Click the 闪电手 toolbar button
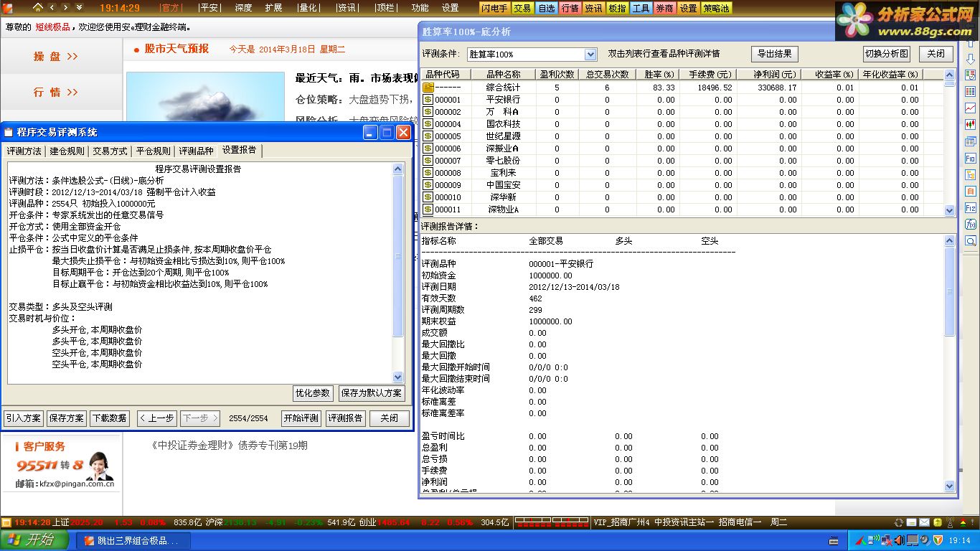 495,8
